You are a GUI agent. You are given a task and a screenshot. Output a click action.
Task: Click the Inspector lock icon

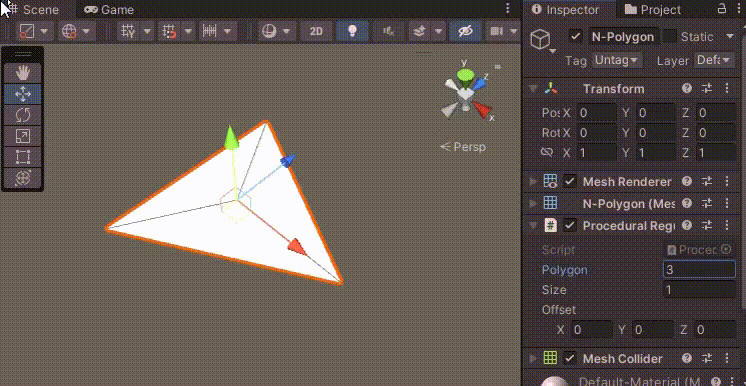(722, 9)
